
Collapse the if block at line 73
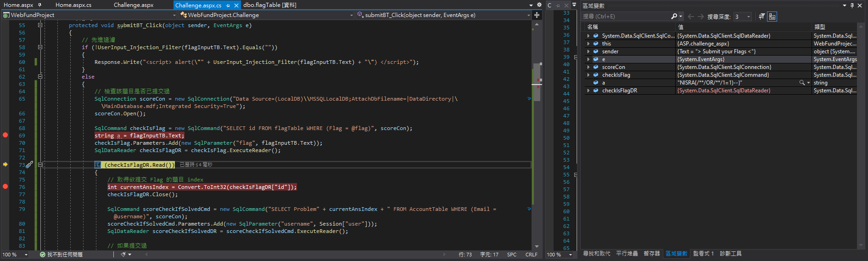tap(40, 165)
